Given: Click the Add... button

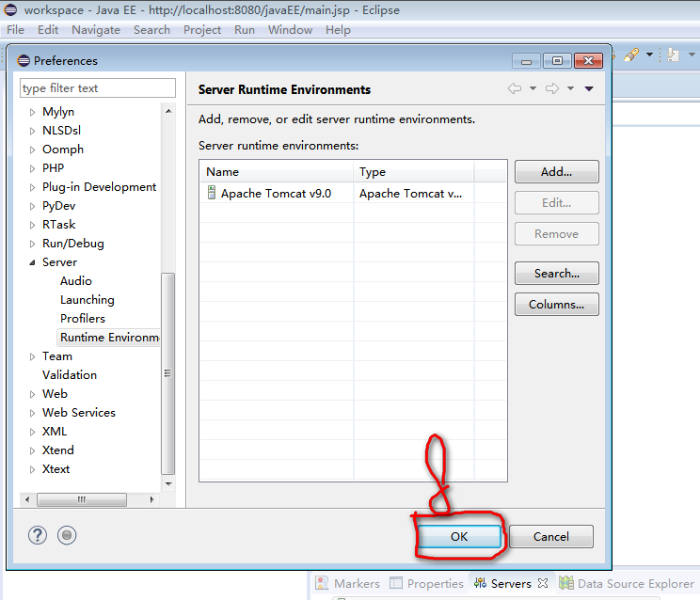Looking at the screenshot, I should point(557,172).
